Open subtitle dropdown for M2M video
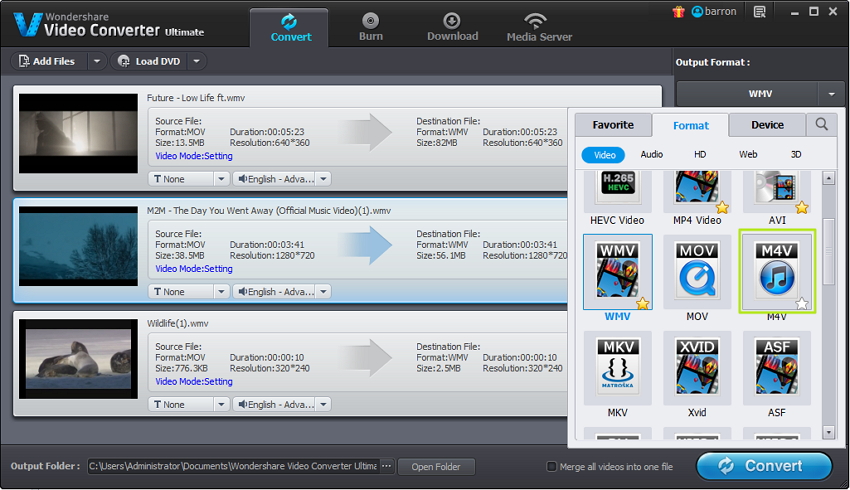The image size is (850, 490). coord(221,292)
